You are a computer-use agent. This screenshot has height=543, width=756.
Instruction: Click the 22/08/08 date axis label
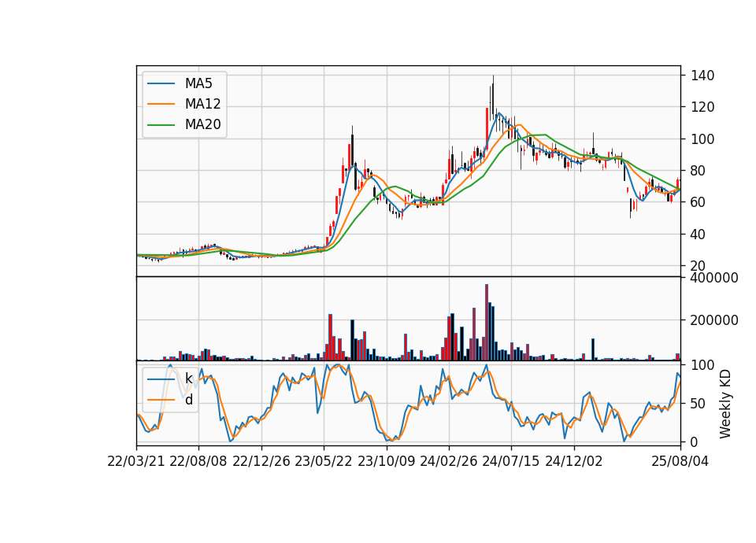198,461
